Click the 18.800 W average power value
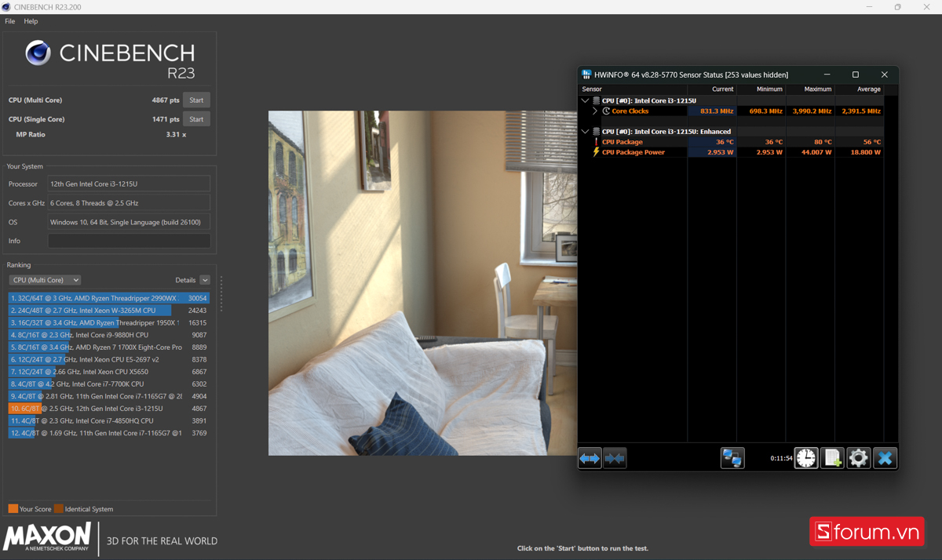The width and height of the screenshot is (942, 560). pyautogui.click(x=866, y=152)
